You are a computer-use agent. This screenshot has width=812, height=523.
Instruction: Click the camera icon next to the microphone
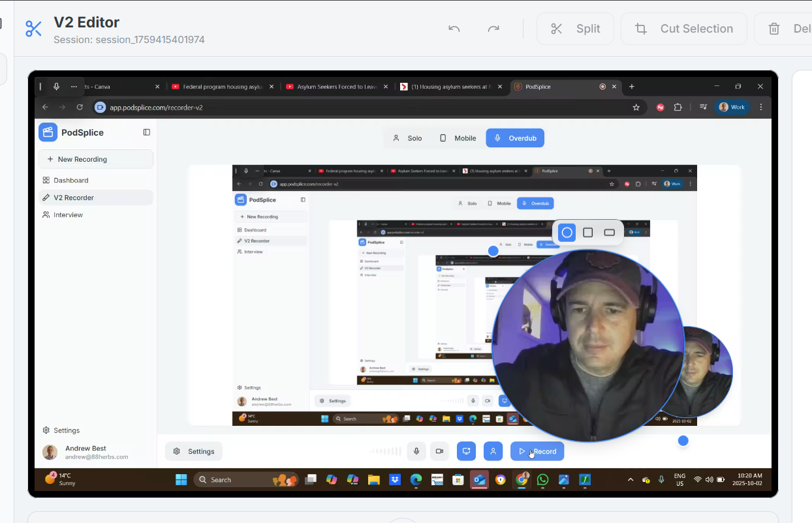point(439,451)
